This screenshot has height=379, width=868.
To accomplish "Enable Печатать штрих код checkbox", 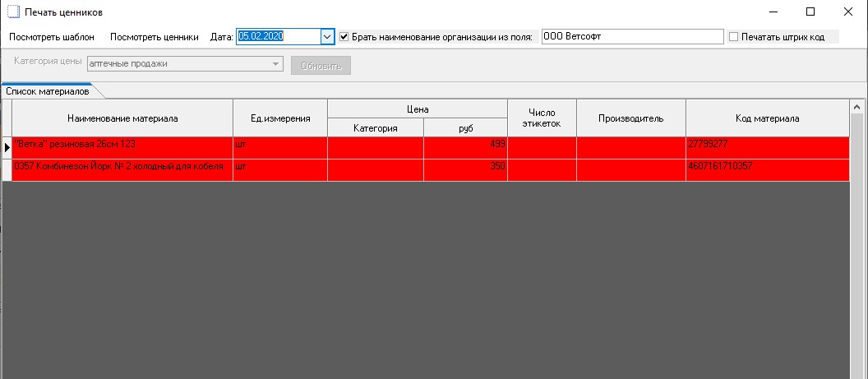I will (733, 37).
